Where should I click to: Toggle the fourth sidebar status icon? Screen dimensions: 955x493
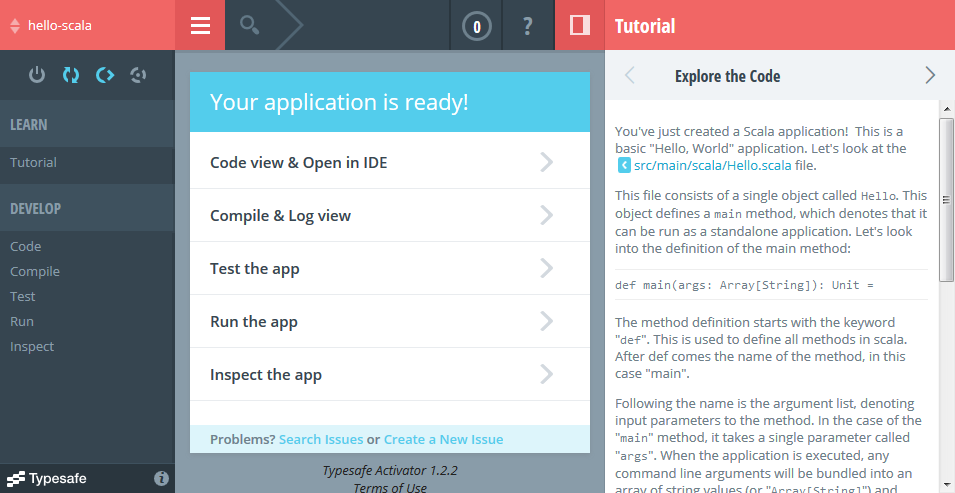pyautogui.click(x=138, y=75)
